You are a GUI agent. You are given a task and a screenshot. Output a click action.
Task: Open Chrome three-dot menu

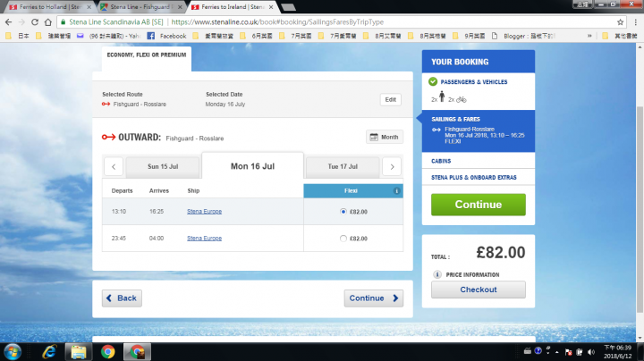pyautogui.click(x=636, y=22)
